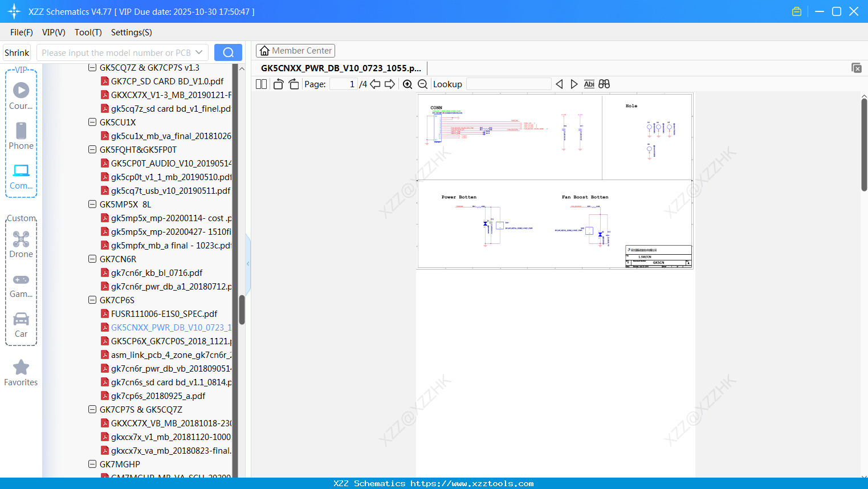Open gk5cu1x_mb_va_final PDF file

click(x=166, y=136)
